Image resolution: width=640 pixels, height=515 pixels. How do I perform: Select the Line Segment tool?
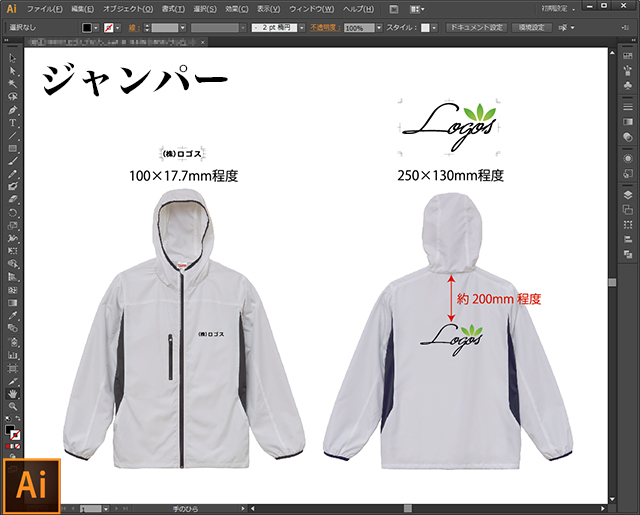tap(13, 135)
